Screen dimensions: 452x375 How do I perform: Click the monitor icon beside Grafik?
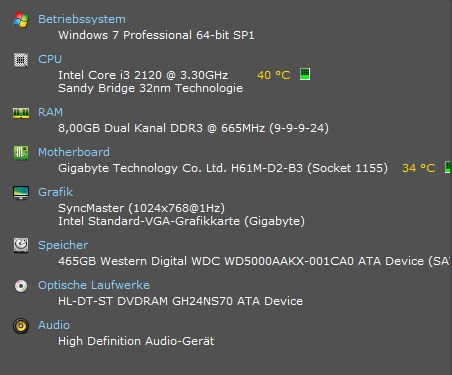tap(21, 193)
